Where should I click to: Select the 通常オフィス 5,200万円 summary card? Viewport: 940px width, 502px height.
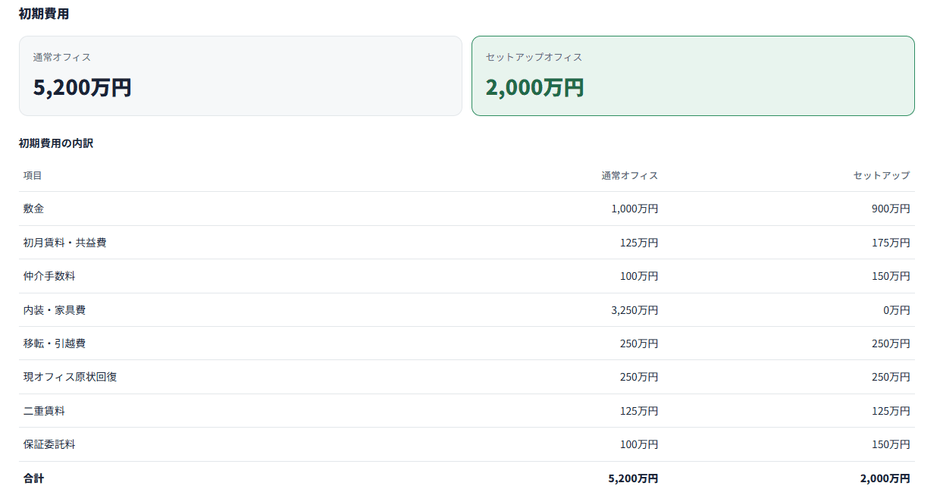240,76
